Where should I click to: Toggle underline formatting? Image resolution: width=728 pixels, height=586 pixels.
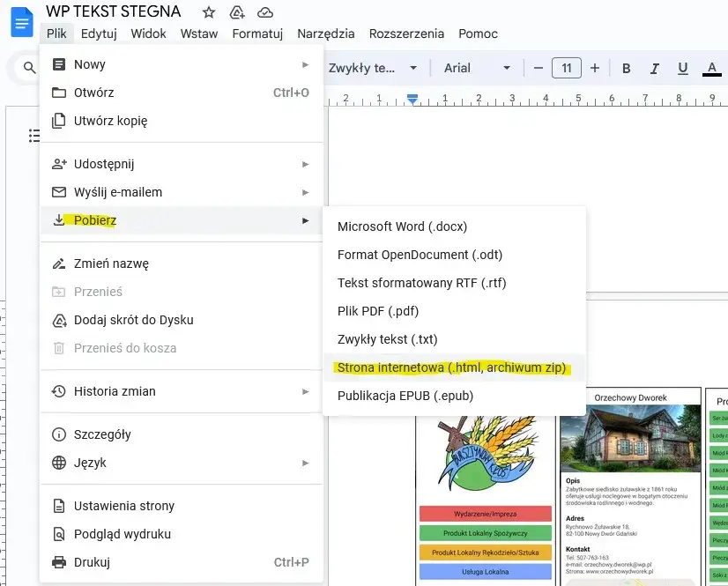coord(682,68)
